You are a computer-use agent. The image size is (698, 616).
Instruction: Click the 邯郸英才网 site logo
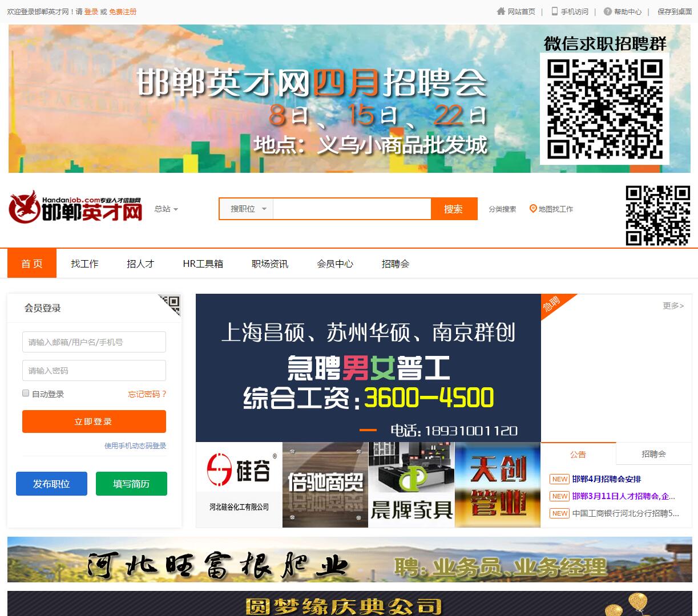click(75, 206)
